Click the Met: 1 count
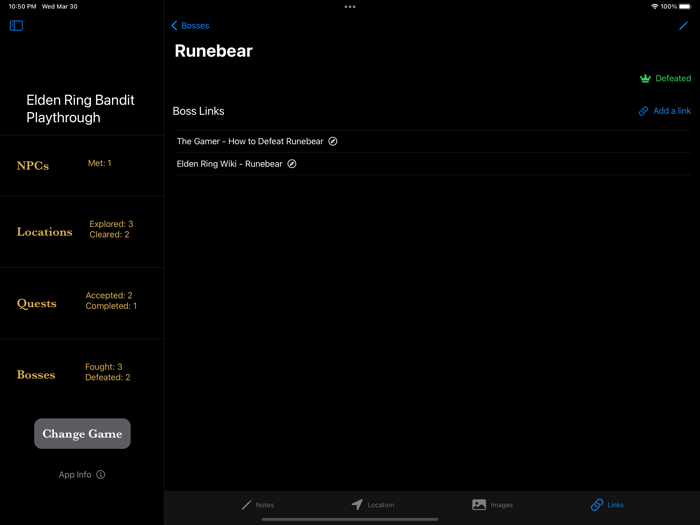Screen dimensions: 700x525 point(100,163)
